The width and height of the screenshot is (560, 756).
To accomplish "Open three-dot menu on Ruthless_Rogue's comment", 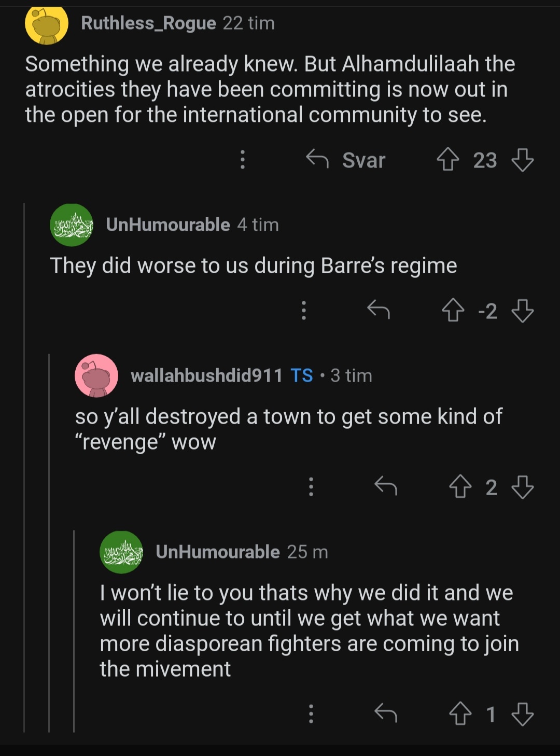I will (x=242, y=160).
